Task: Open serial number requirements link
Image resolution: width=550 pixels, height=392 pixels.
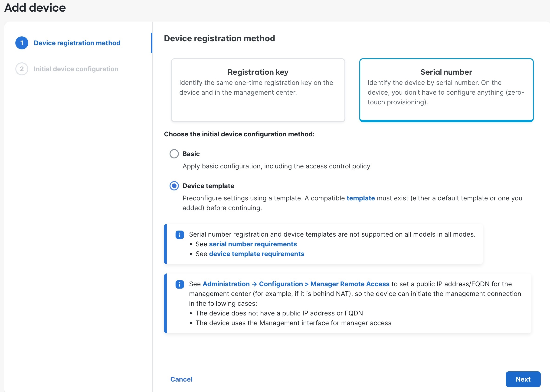Action: (x=253, y=244)
